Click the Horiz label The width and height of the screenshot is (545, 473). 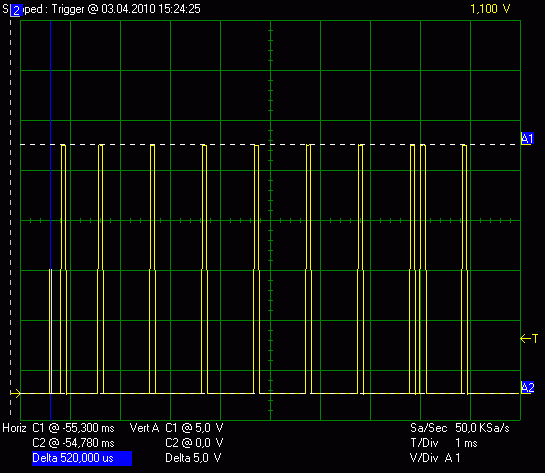(x=14, y=428)
